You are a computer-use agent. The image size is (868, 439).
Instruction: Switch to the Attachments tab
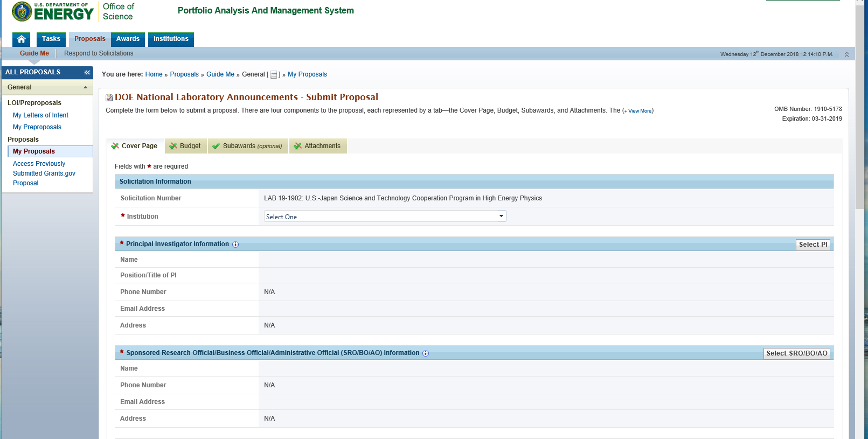pyautogui.click(x=318, y=146)
